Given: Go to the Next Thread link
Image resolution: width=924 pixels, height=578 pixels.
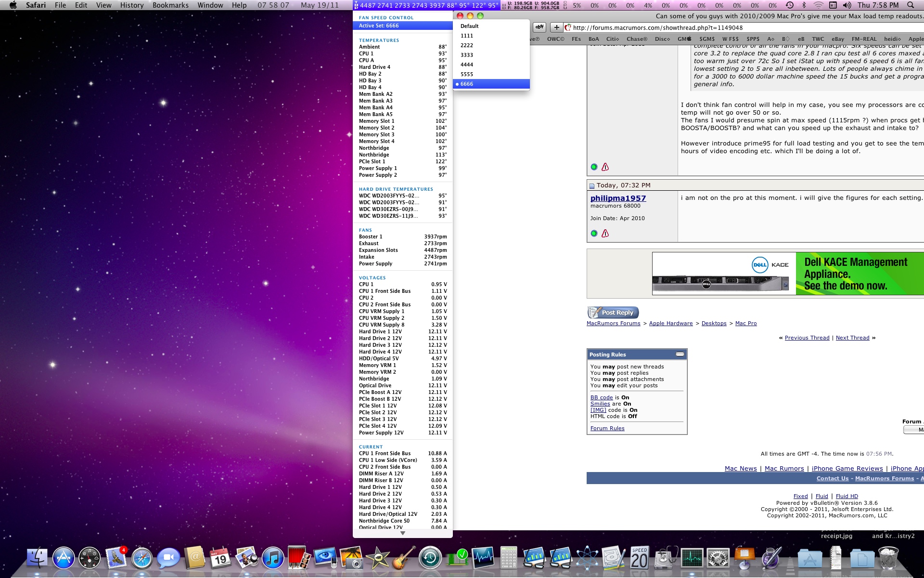Looking at the screenshot, I should pos(852,338).
